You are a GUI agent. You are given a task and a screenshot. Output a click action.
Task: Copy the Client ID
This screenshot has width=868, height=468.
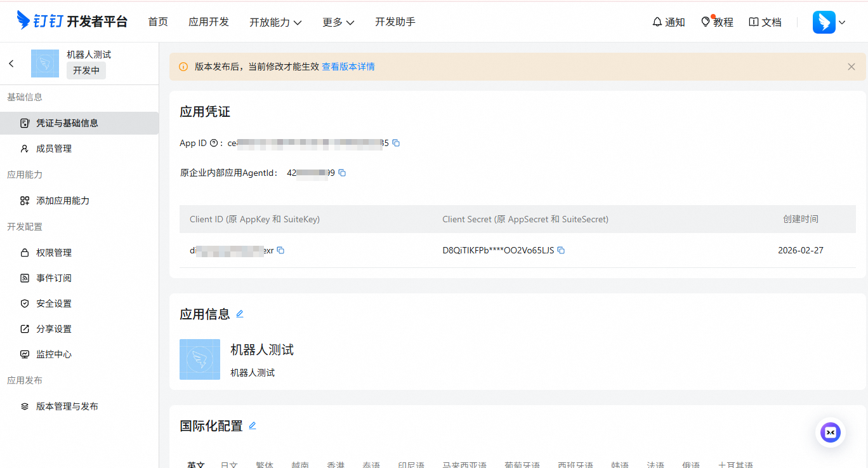pos(281,250)
